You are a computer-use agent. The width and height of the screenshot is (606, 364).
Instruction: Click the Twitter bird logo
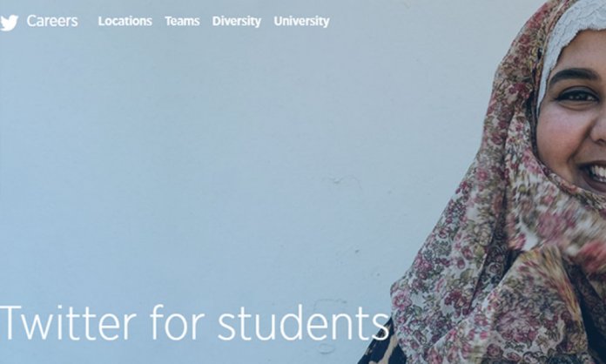coord(10,23)
